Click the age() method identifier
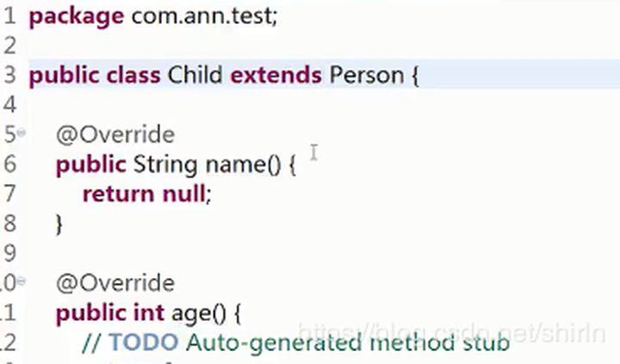620x364 pixels. point(199,314)
